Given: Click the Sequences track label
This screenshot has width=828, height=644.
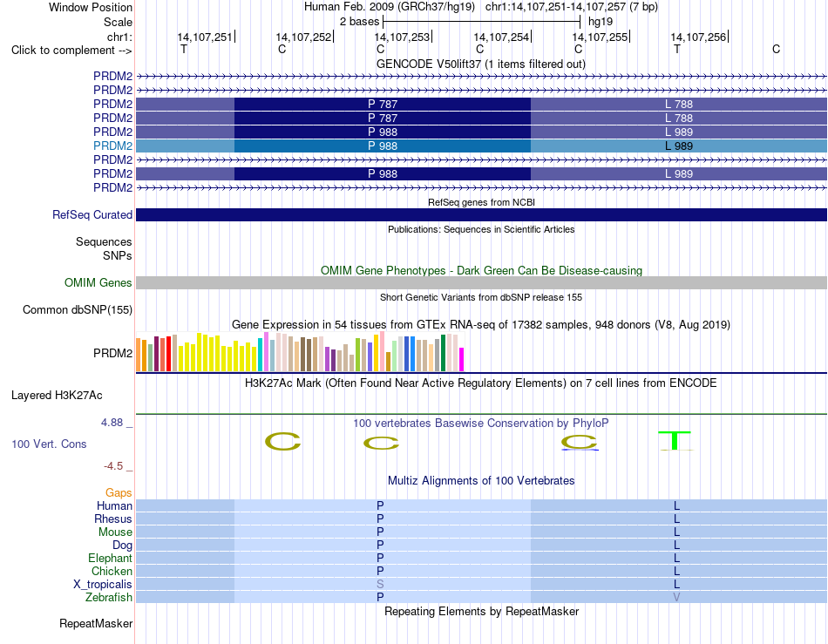Looking at the screenshot, I should click(x=104, y=241).
